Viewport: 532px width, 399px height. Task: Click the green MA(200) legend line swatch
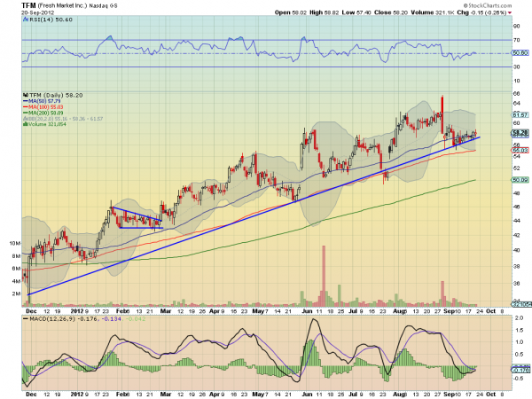[x=26, y=113]
